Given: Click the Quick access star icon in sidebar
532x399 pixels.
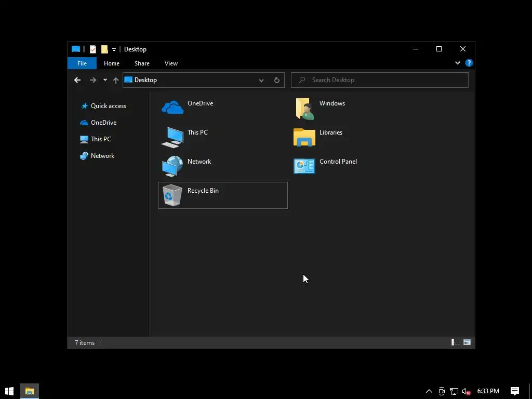Looking at the screenshot, I should pyautogui.click(x=85, y=106).
